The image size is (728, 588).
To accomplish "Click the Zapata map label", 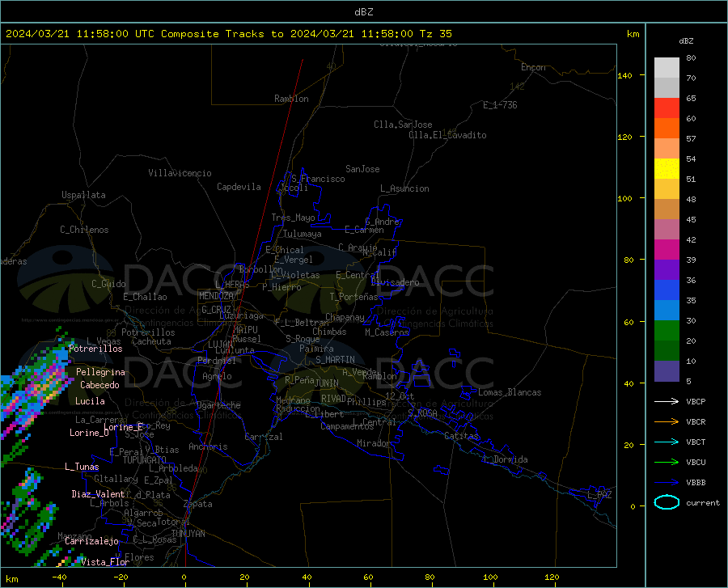I will [198, 504].
